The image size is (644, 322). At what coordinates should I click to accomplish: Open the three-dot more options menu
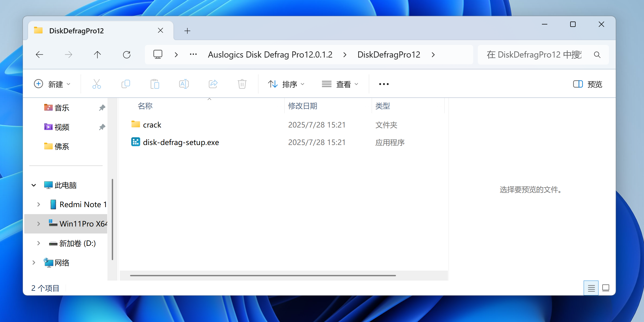(384, 84)
